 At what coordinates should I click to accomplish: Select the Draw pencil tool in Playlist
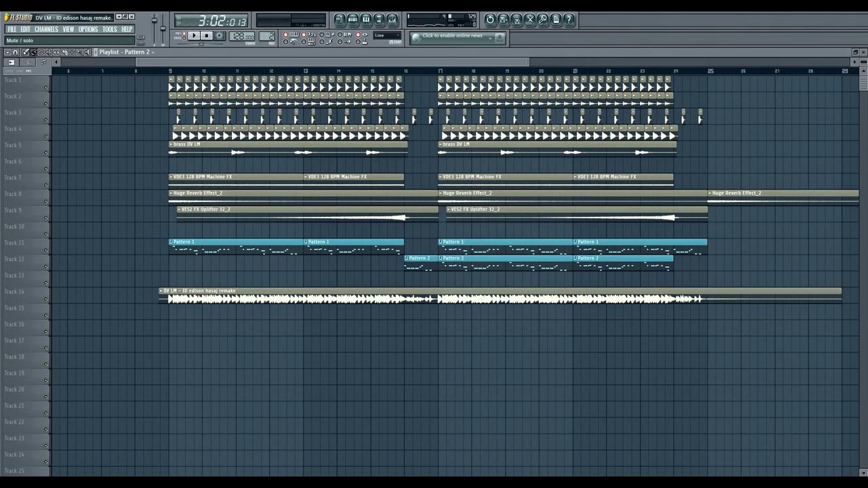coord(25,52)
